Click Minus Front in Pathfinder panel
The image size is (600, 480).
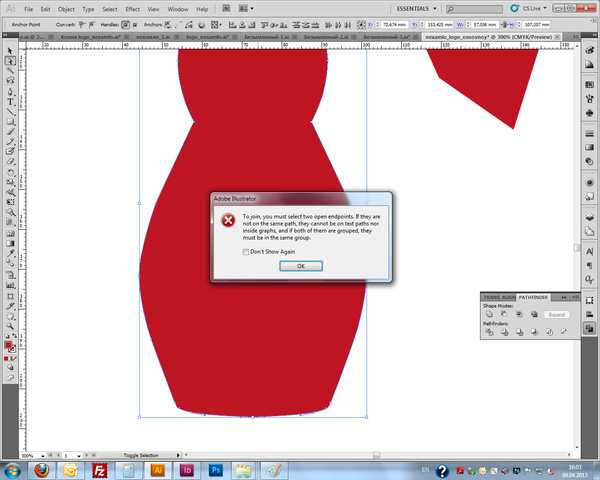(504, 315)
